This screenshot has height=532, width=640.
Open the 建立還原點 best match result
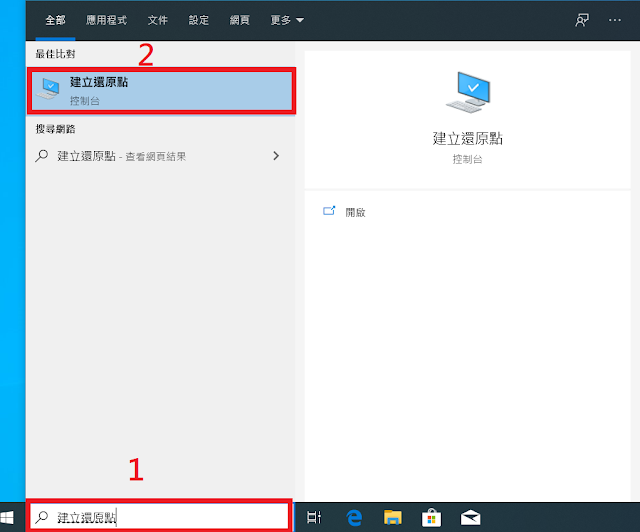point(161,91)
